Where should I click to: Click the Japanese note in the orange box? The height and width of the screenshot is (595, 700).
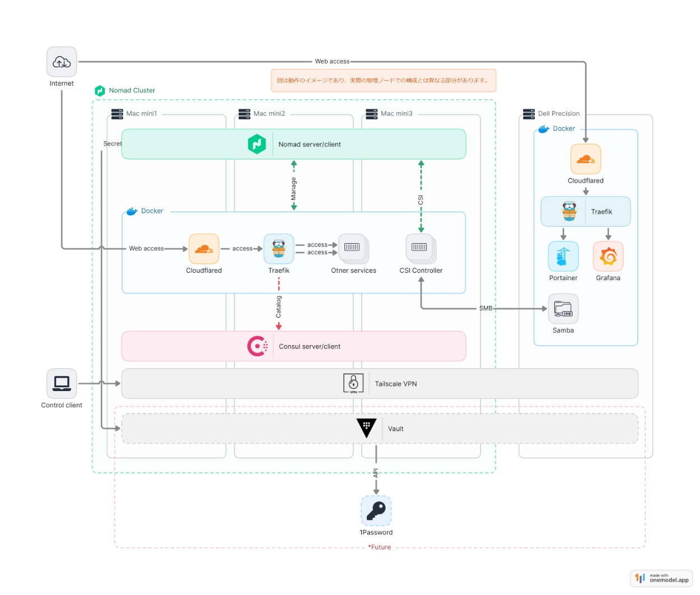tap(384, 81)
